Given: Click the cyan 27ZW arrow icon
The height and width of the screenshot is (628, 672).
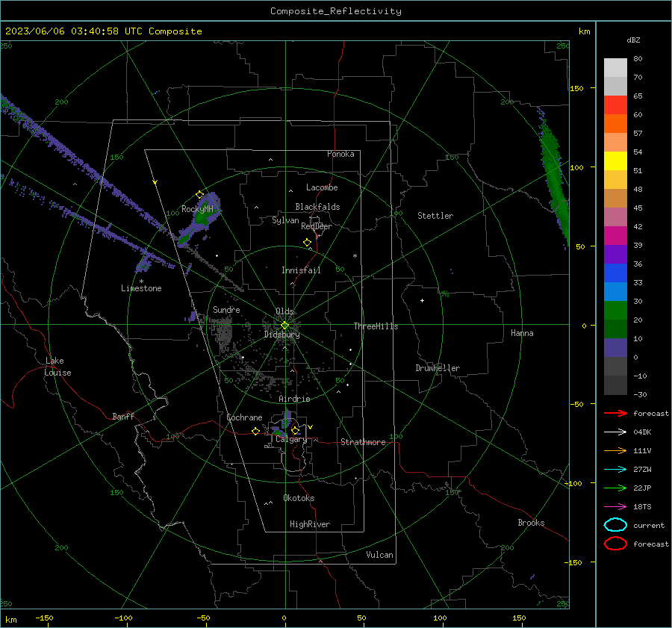Looking at the screenshot, I should (615, 470).
